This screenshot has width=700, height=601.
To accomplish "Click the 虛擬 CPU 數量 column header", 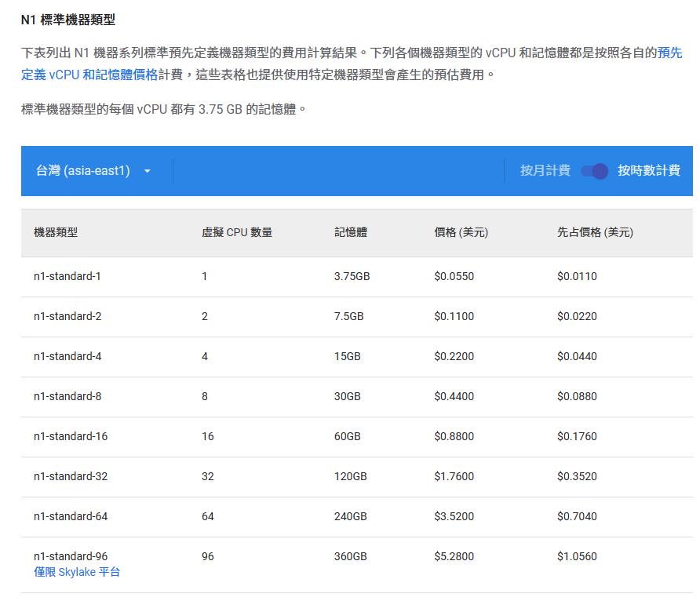I will pyautogui.click(x=237, y=232).
